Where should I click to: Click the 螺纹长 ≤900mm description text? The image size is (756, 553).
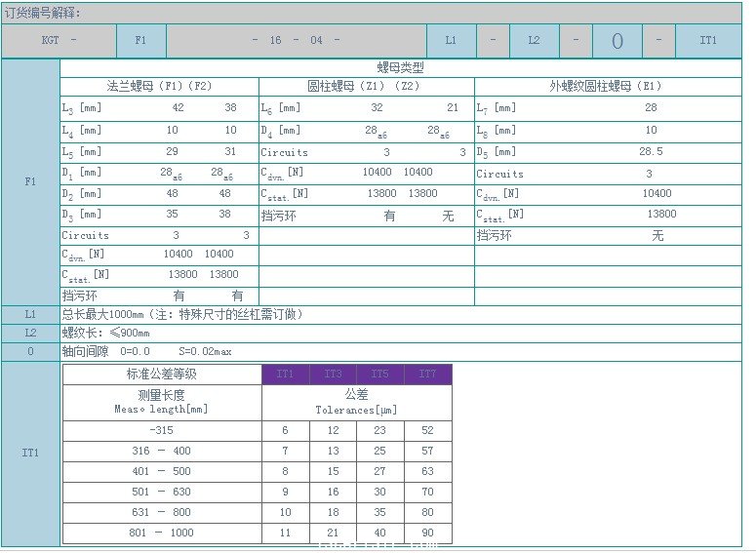click(x=105, y=333)
